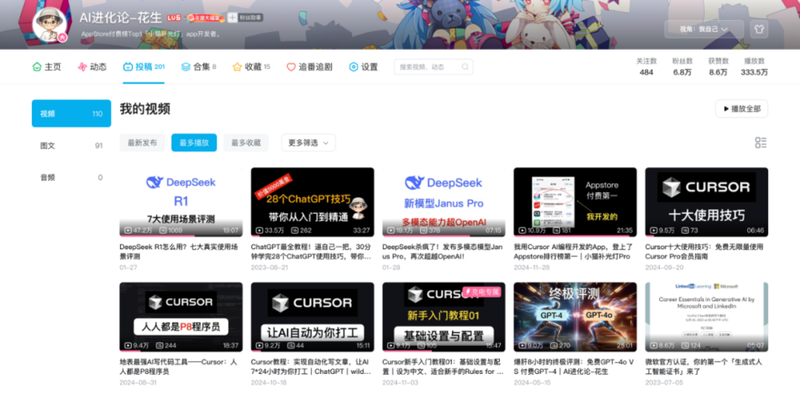
Task: Click the user avatar profile picture
Action: (49, 24)
